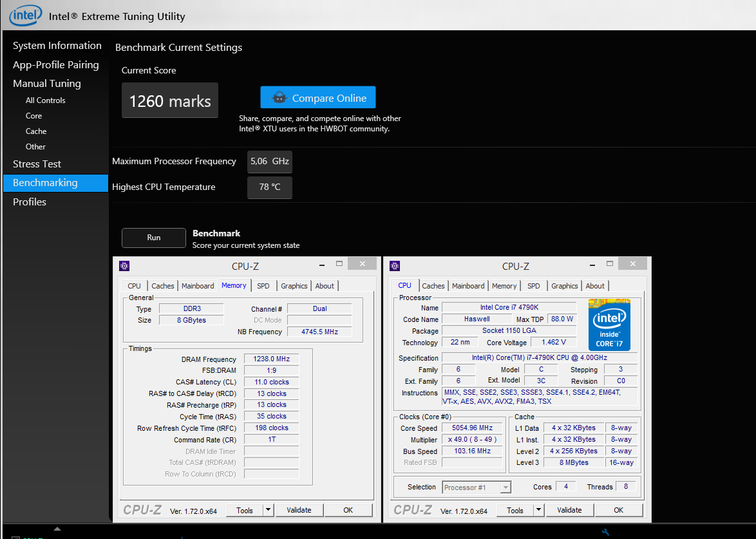756x539 pixels.
Task: Click the up arrow in the bottom bar
Action: click(x=57, y=529)
